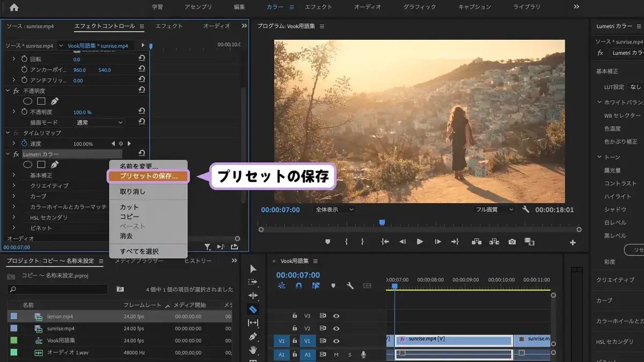Click the project panel search field
Screen dimensions: 644x362
(x=57, y=289)
